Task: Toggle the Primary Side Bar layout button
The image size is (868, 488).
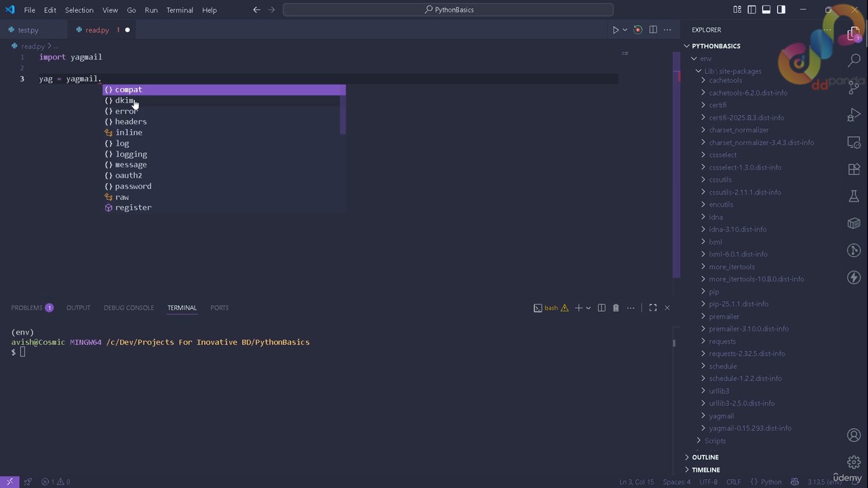Action: pos(752,9)
